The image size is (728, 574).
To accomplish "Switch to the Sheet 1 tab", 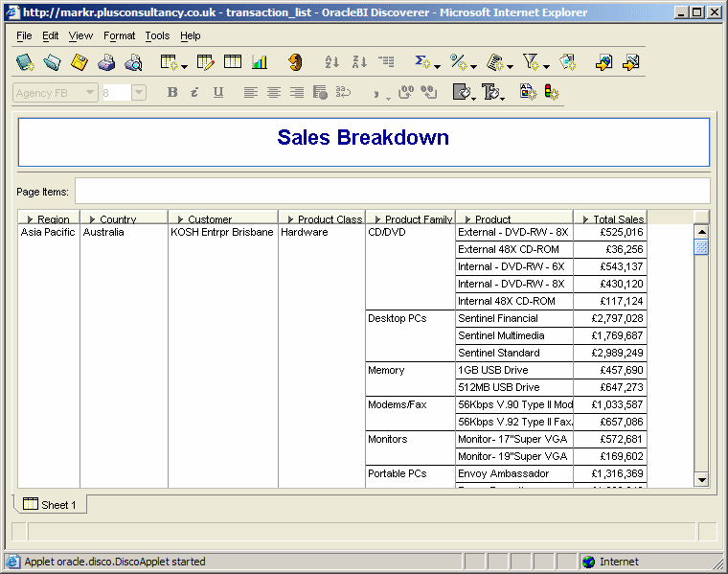I will [50, 504].
